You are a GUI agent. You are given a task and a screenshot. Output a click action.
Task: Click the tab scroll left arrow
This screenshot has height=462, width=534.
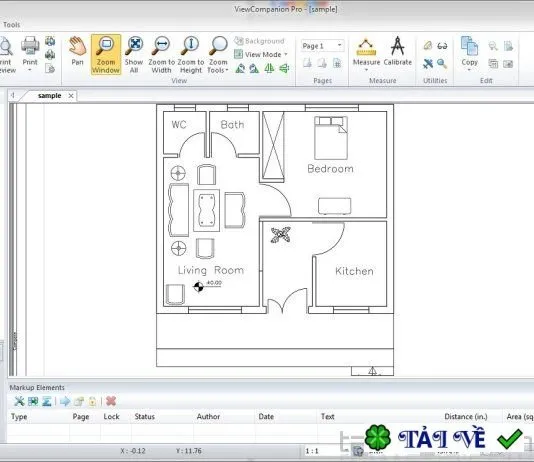tap(13, 95)
